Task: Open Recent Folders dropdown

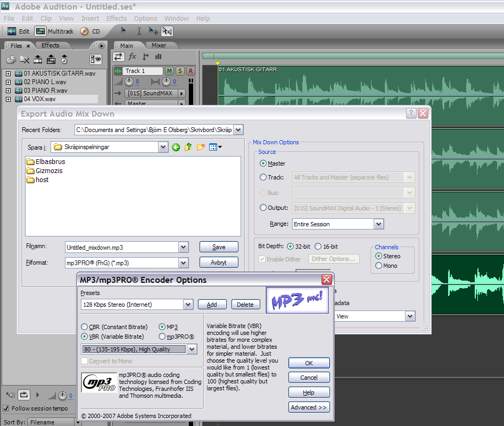Action: [x=238, y=130]
